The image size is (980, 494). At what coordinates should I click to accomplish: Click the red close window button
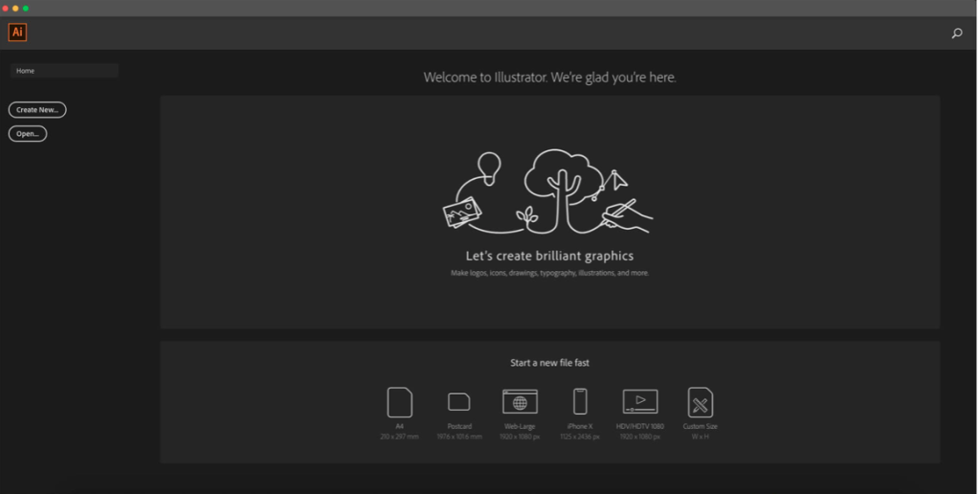click(6, 8)
